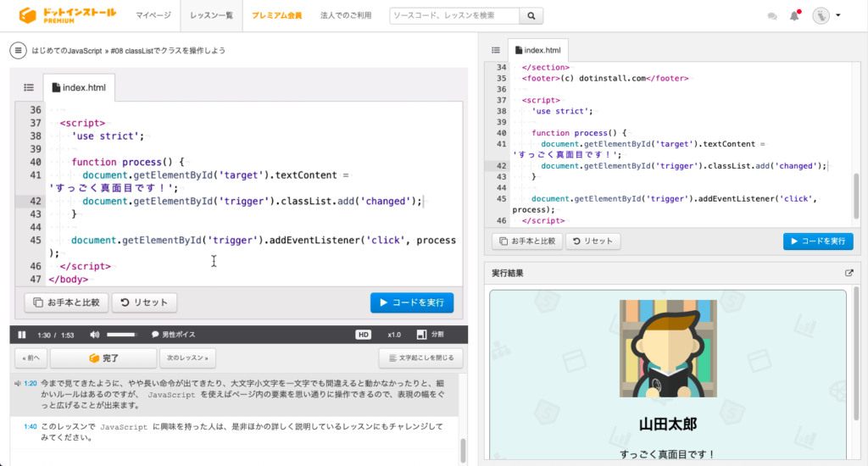The width and height of the screenshot is (868, 466).
Task: Click お手本と比較 in left editor
Action: [66, 302]
